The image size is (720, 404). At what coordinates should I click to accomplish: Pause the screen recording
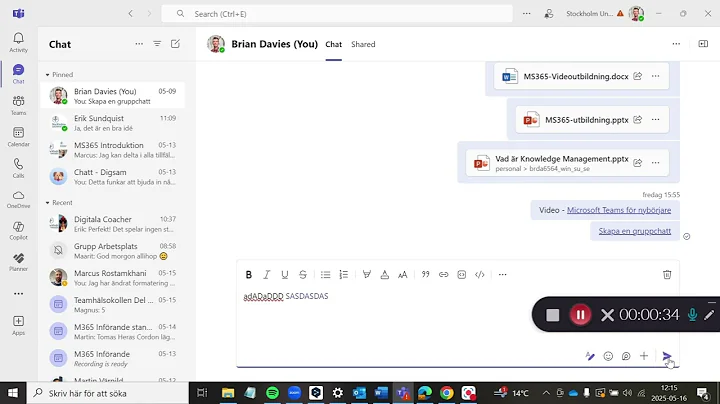coord(580,315)
